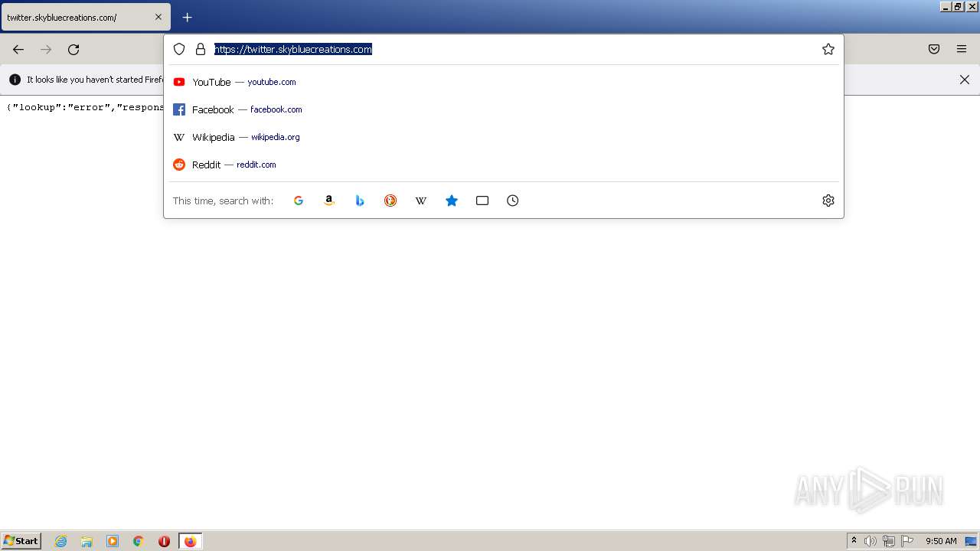Search in open Tabs icon
Screen dimensions: 980x551
point(482,201)
